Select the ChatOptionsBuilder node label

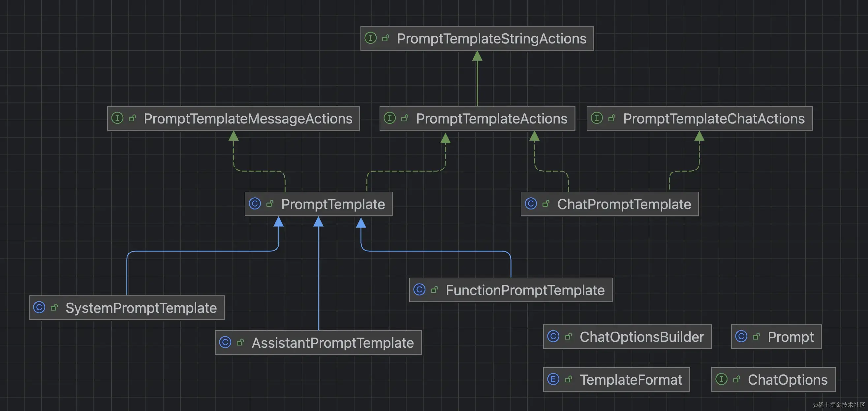641,337
